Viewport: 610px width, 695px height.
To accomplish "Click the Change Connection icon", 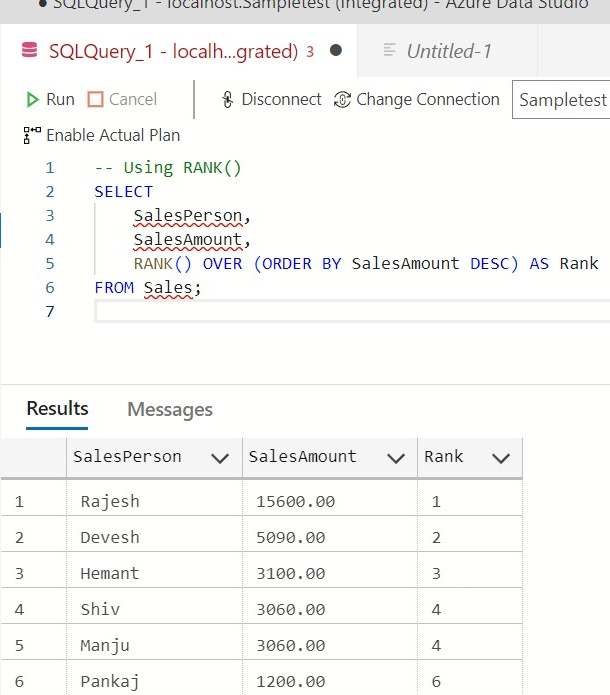I will click(x=342, y=100).
